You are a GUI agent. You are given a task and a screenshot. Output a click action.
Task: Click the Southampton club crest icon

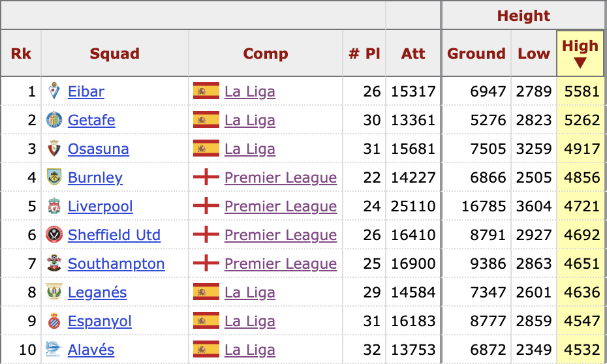pos(54,264)
